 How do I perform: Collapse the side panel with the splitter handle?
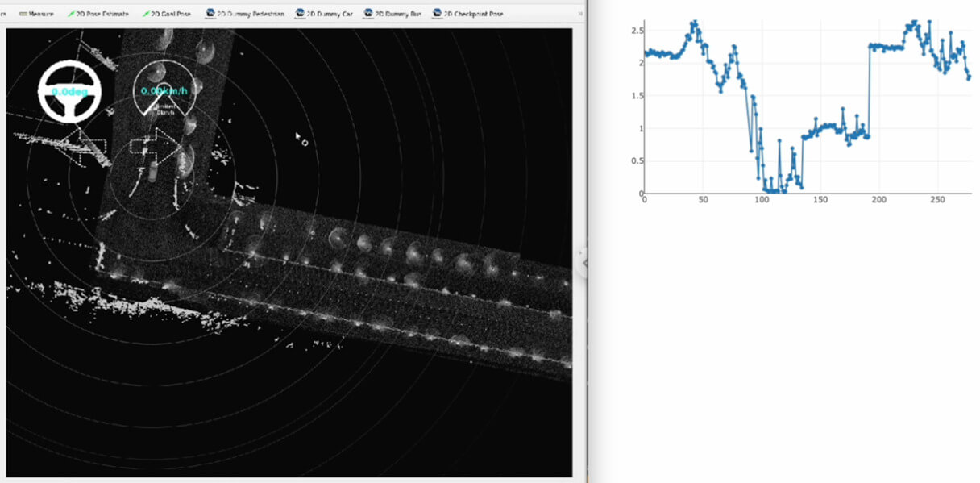pyautogui.click(x=583, y=263)
